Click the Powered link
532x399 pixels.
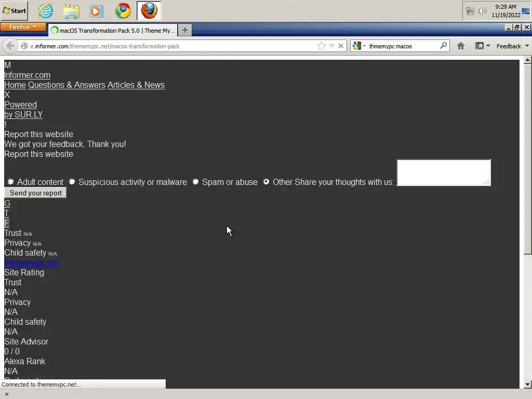point(20,104)
